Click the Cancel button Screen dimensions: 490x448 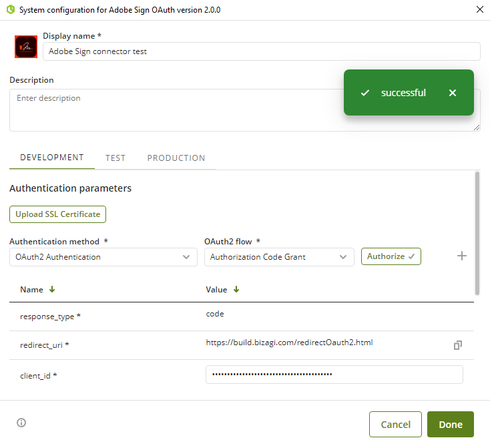coord(395,424)
